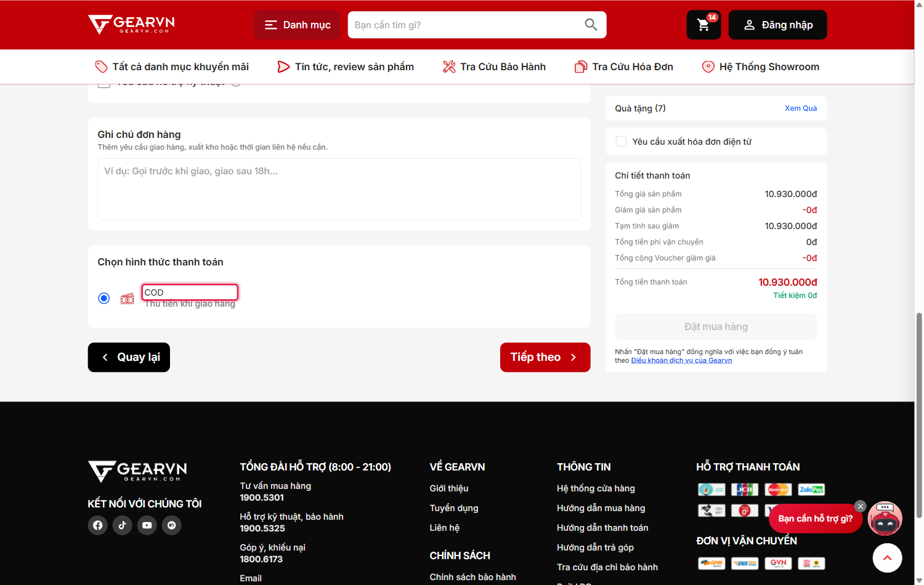
Task: Click the GEARVN logo in header
Action: pos(132,25)
